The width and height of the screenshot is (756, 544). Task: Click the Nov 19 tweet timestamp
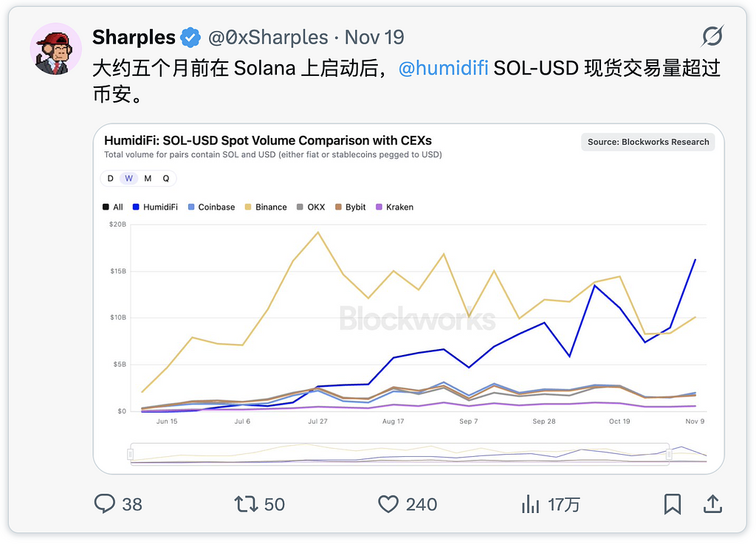pos(374,37)
